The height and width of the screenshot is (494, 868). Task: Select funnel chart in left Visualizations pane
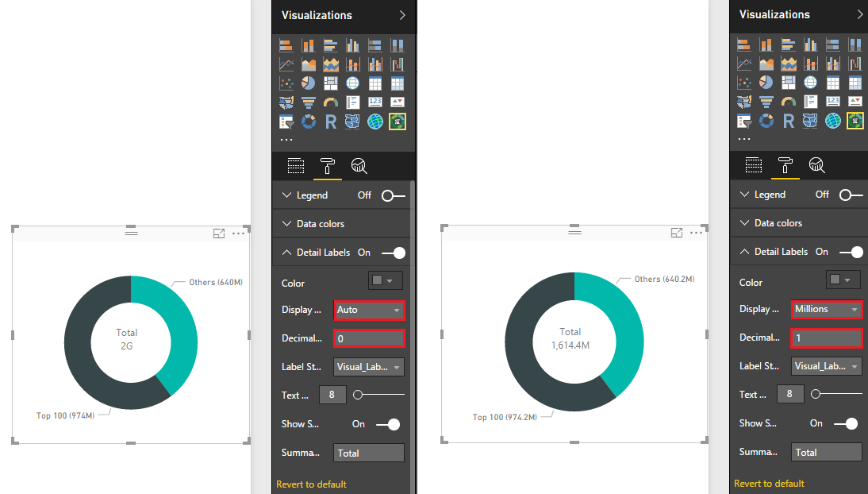pyautogui.click(x=309, y=102)
